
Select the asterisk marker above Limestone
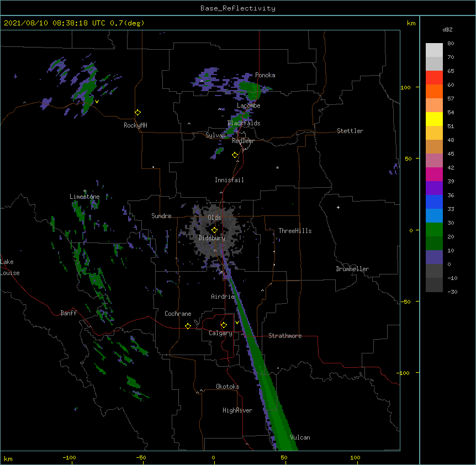click(85, 191)
